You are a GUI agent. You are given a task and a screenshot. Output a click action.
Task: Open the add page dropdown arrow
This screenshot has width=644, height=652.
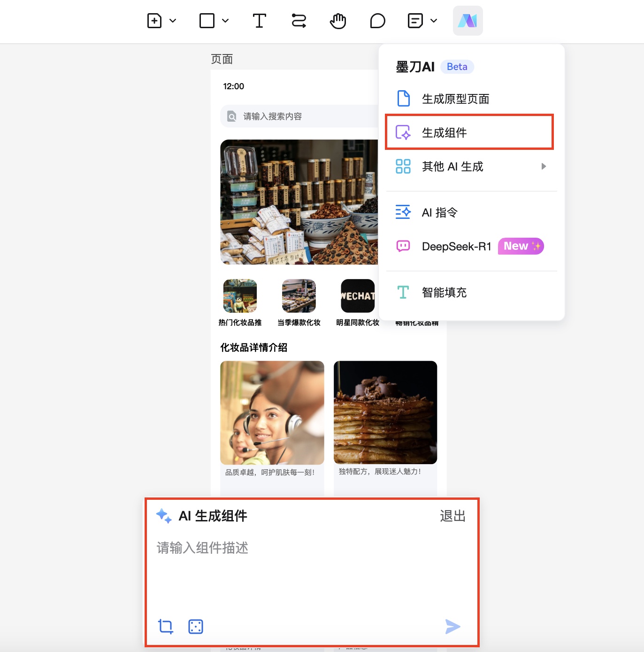point(173,21)
